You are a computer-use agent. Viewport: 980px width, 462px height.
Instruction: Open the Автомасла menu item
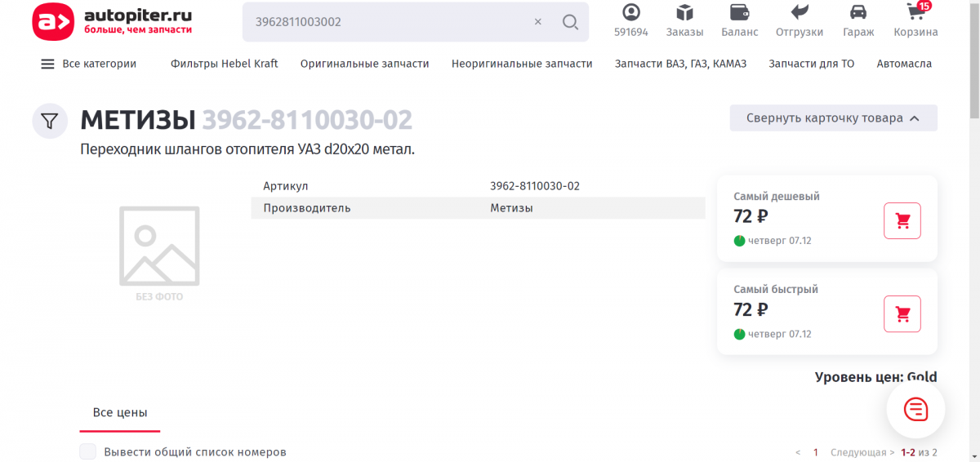coord(904,64)
